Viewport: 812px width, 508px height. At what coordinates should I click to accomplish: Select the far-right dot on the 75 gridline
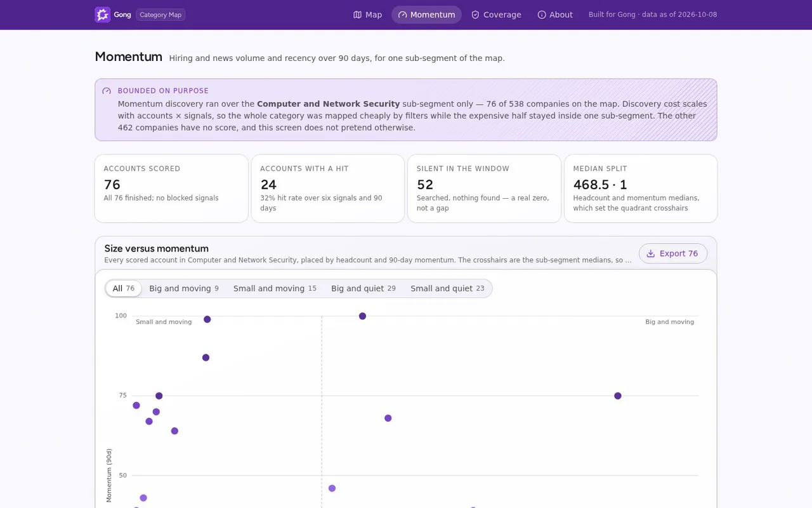pos(618,396)
